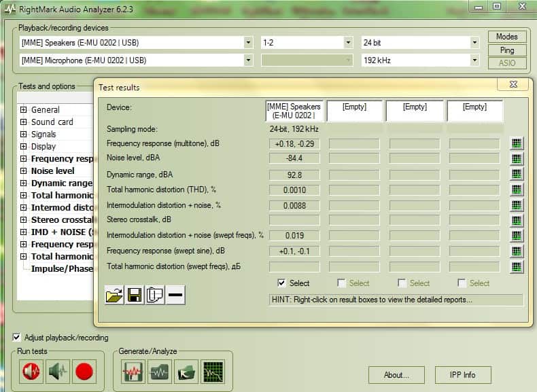Toggle Adjust playback/recording checkbox
Screen dimensions: 537x392
click(16, 337)
